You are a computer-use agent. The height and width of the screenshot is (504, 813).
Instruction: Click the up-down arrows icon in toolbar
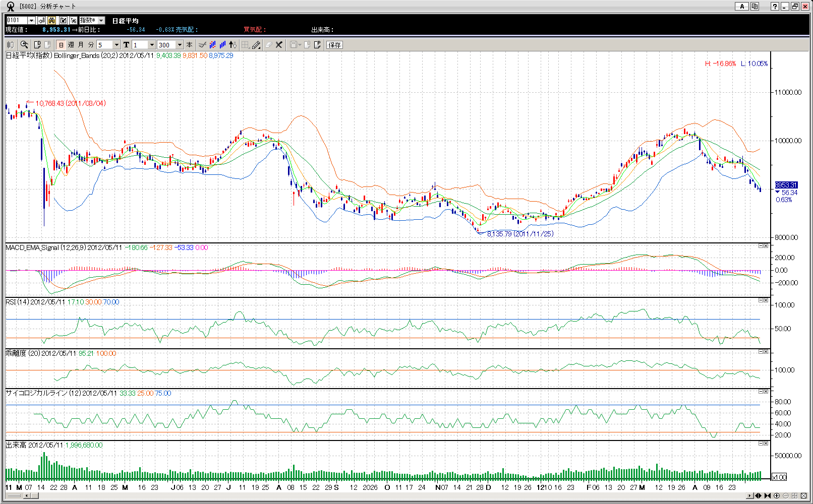[x=233, y=45]
